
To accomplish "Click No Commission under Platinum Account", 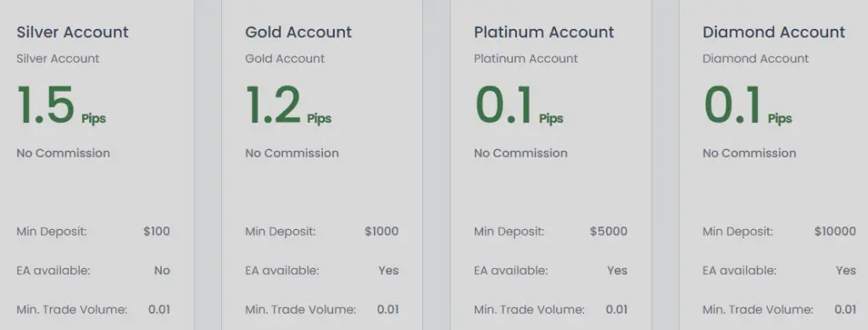I will (521, 154).
